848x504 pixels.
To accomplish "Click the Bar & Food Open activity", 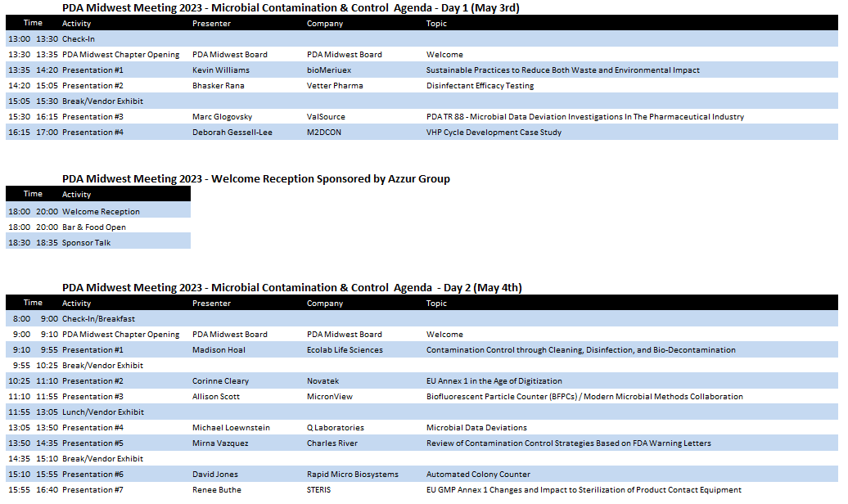I will tap(93, 227).
